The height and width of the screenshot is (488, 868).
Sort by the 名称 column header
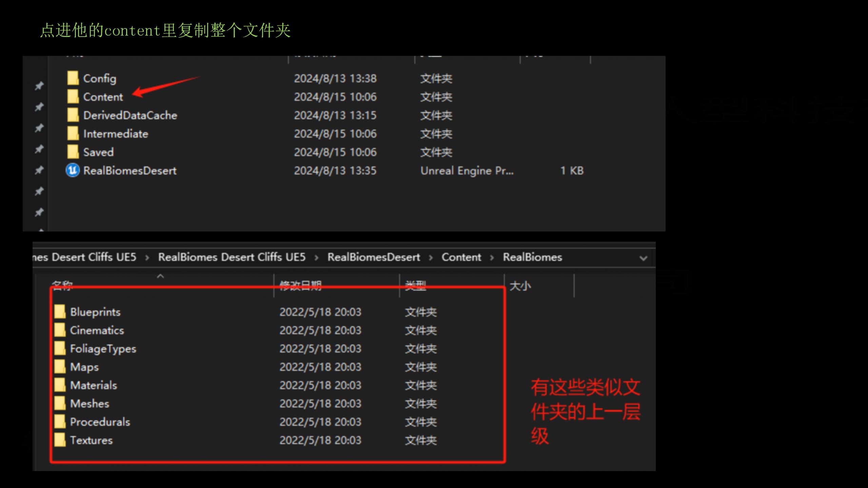(x=62, y=286)
